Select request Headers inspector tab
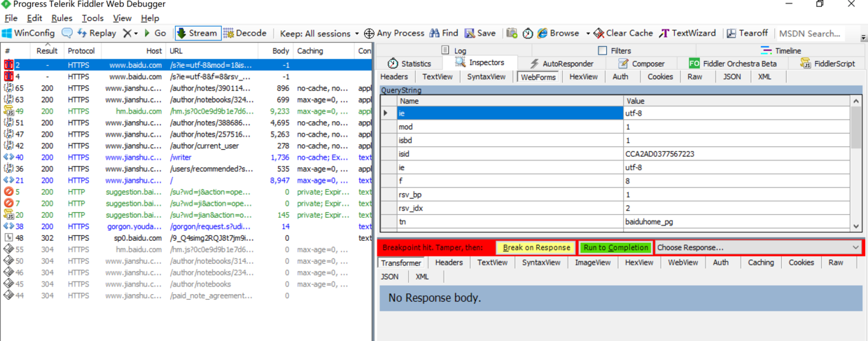This screenshot has width=868, height=341. (x=394, y=77)
